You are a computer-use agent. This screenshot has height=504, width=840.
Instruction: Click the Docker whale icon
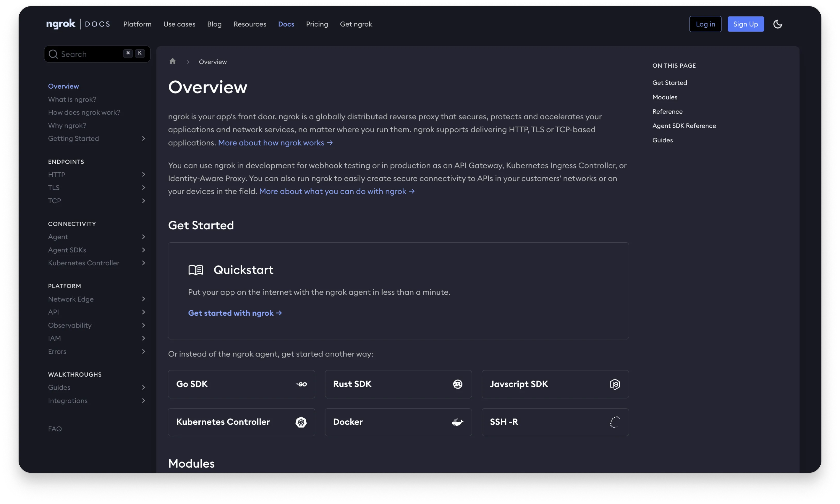[x=458, y=422]
